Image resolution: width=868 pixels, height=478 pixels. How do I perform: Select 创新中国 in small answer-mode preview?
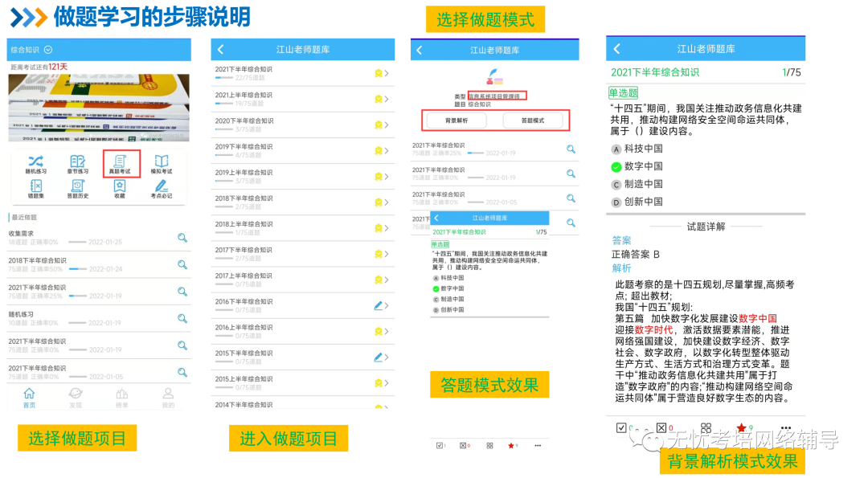point(448,310)
